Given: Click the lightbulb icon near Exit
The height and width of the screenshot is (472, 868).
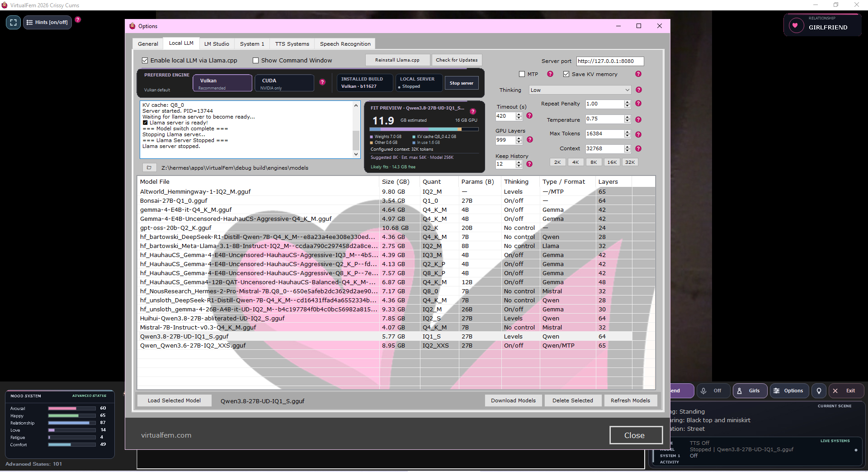Looking at the screenshot, I should tap(819, 391).
